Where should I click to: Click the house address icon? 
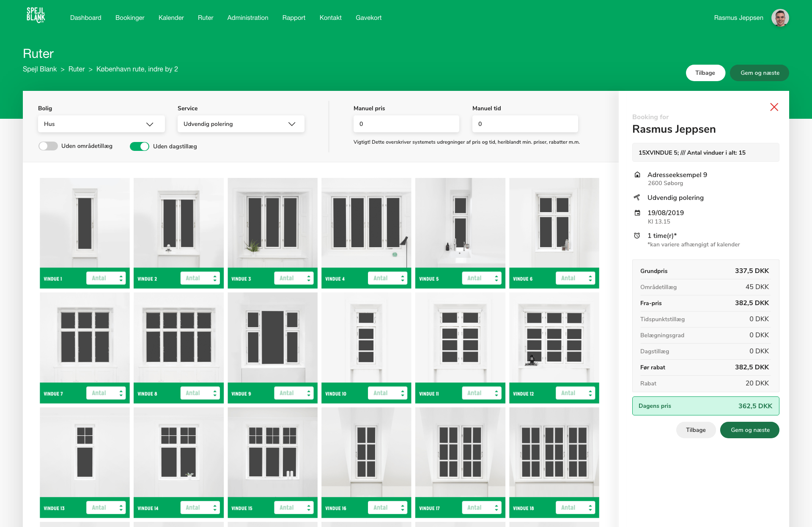click(x=637, y=175)
